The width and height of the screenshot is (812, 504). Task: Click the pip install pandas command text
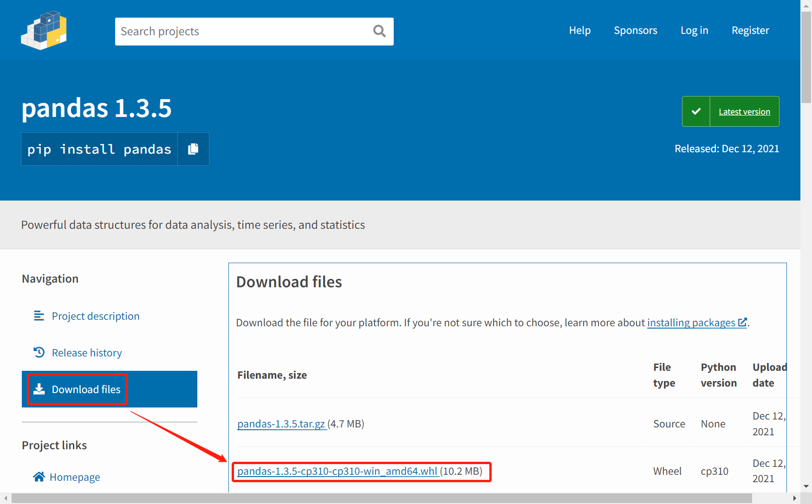pos(99,149)
